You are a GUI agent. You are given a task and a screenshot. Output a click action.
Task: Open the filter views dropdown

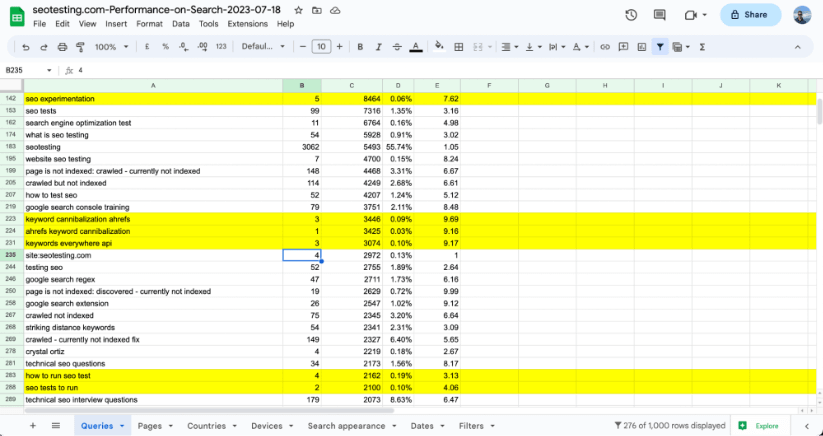(x=681, y=47)
